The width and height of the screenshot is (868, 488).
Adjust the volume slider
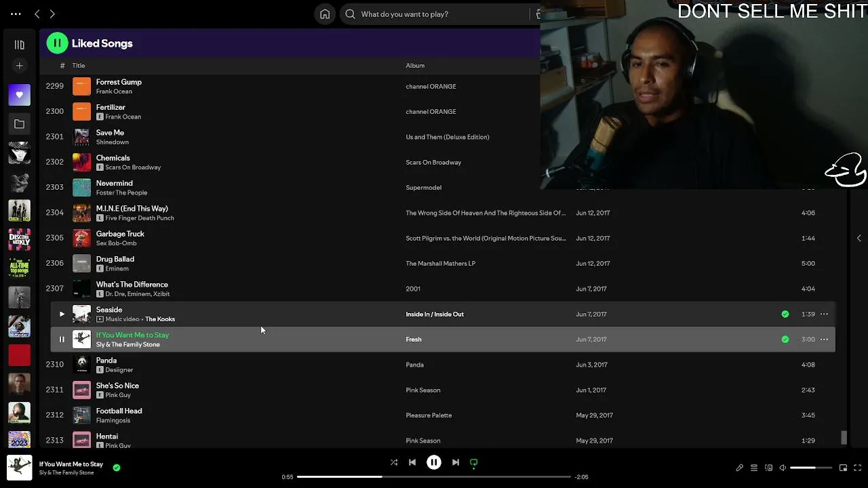(811, 468)
